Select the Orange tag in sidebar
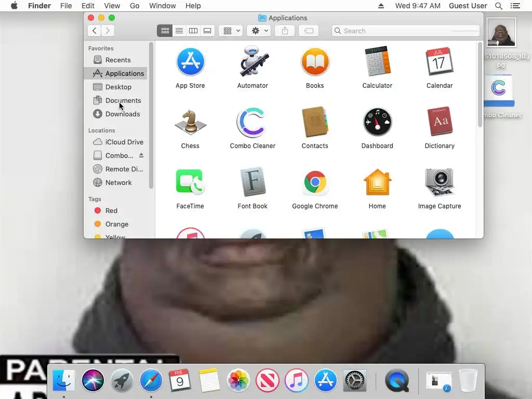The image size is (532, 399). pyautogui.click(x=115, y=224)
